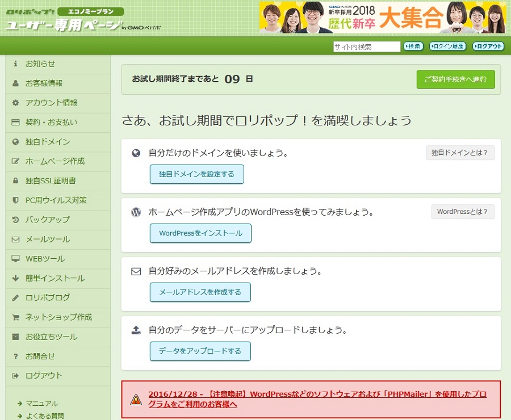Click the padlock icon beside 独自SSL証明書
This screenshot has height=420, width=511.
pyautogui.click(x=15, y=180)
